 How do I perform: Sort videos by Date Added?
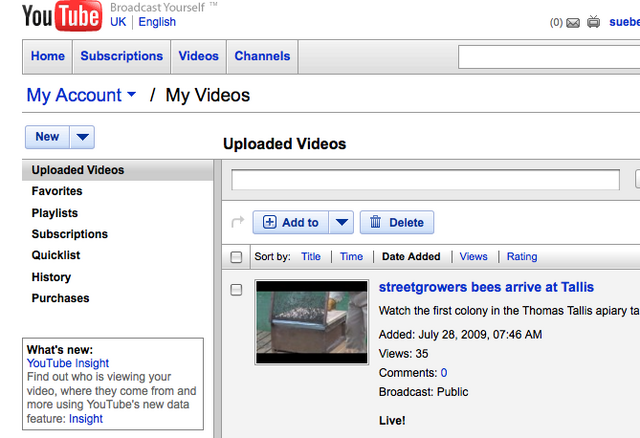(x=411, y=257)
